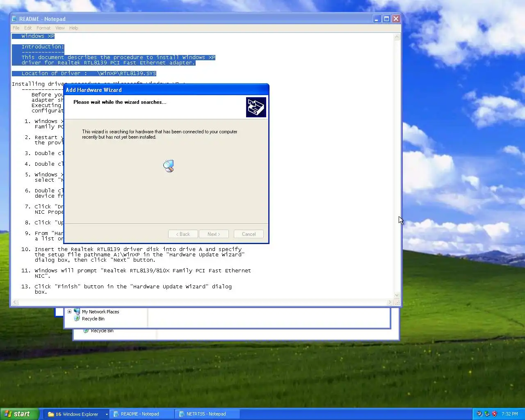525x420 pixels.
Task: Open the Format menu in README Notepad
Action: [x=43, y=28]
